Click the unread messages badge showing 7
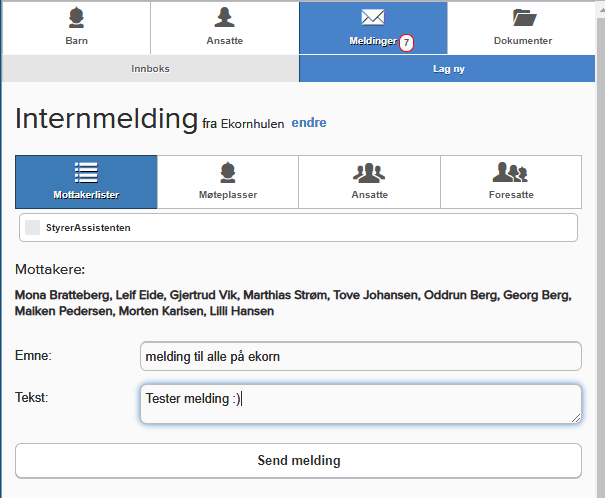 point(406,42)
